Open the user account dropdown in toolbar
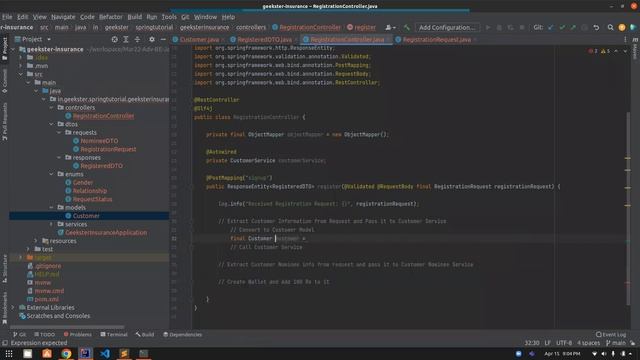 tap(390, 27)
